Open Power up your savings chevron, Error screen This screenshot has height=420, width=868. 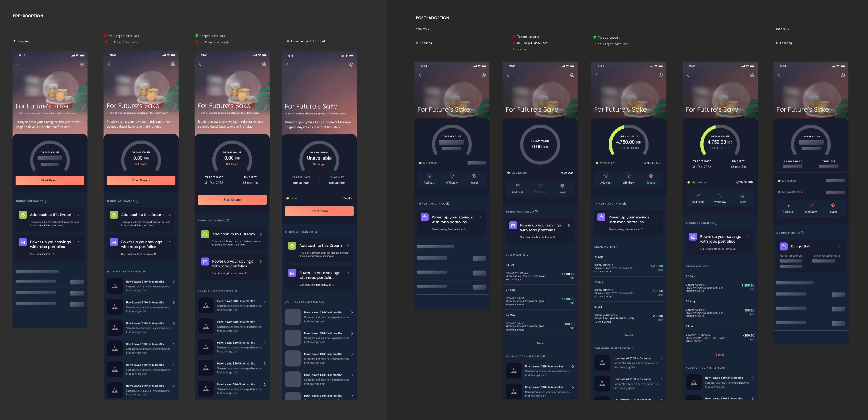(x=348, y=273)
